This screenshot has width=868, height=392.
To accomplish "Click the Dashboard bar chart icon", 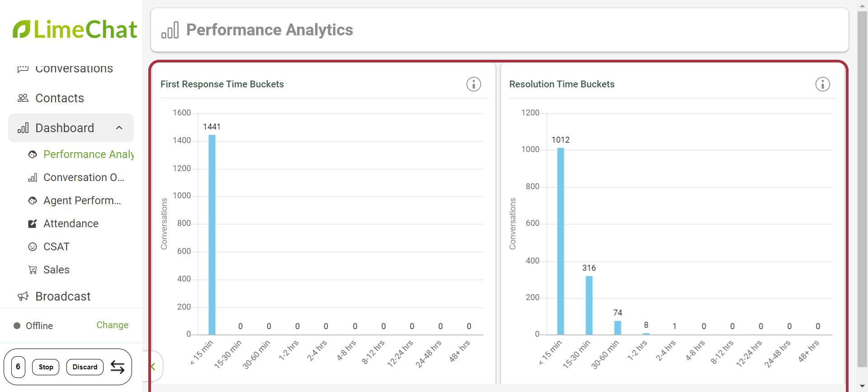I will point(23,128).
